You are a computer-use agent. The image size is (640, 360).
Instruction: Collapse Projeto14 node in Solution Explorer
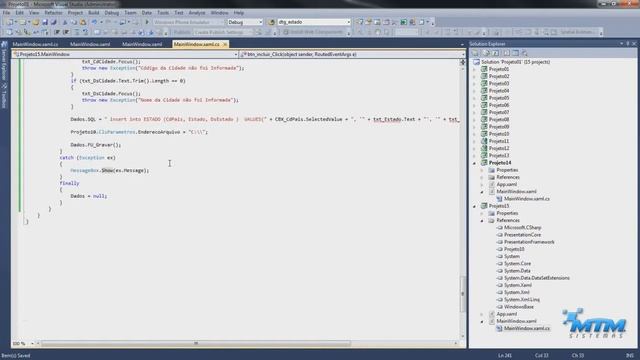point(475,163)
